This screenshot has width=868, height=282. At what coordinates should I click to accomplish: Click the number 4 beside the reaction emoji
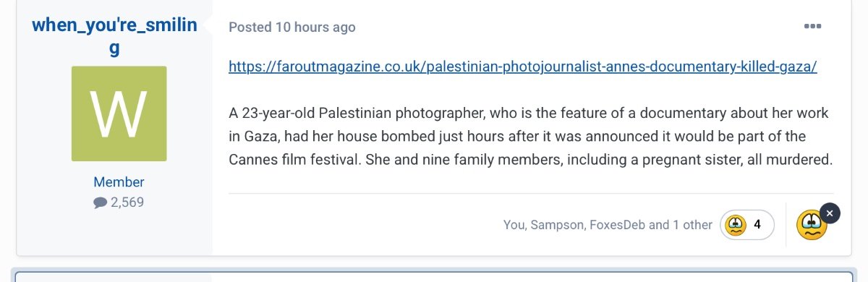(x=757, y=225)
